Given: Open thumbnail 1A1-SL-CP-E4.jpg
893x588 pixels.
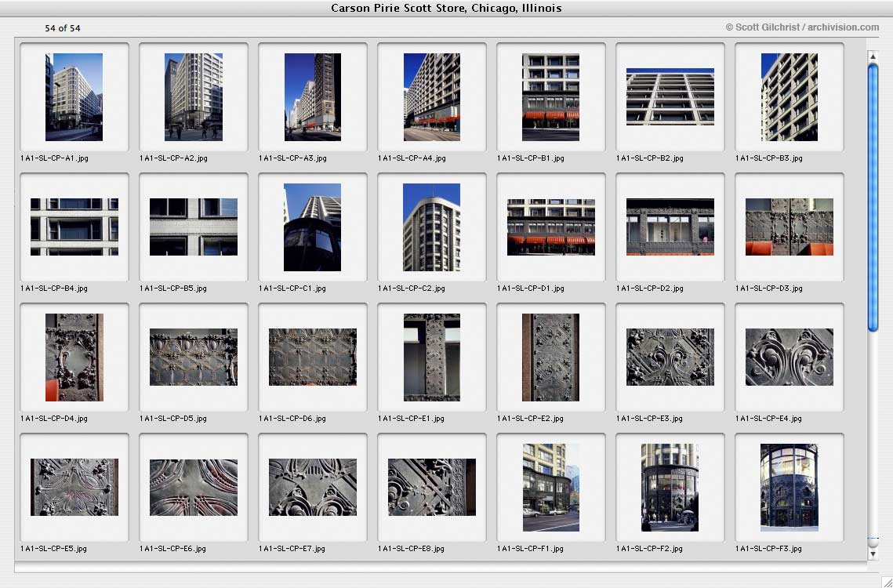Looking at the screenshot, I should 790,358.
